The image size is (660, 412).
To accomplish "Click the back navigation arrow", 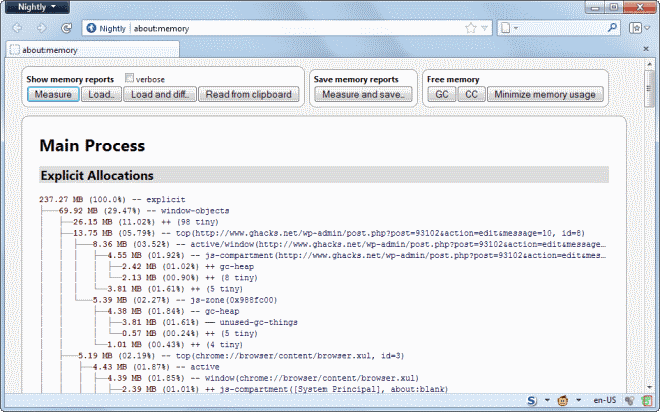I will (17, 27).
